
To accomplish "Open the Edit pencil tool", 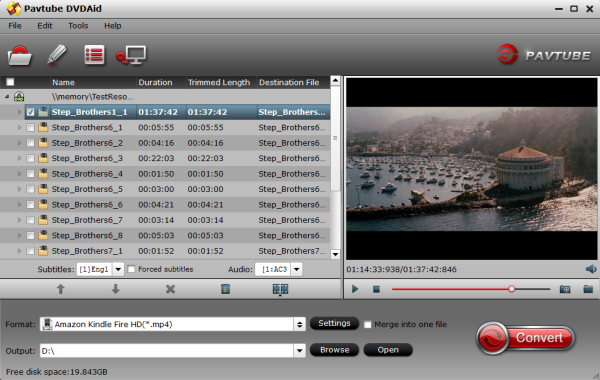I will [x=57, y=54].
